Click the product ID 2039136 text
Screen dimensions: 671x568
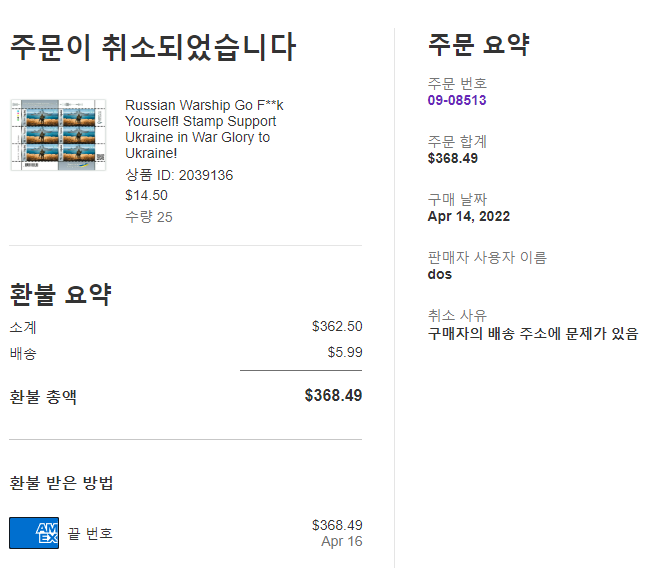click(x=179, y=175)
